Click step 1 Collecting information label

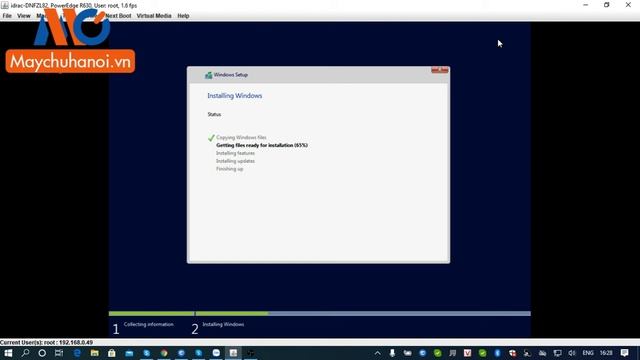point(149,324)
